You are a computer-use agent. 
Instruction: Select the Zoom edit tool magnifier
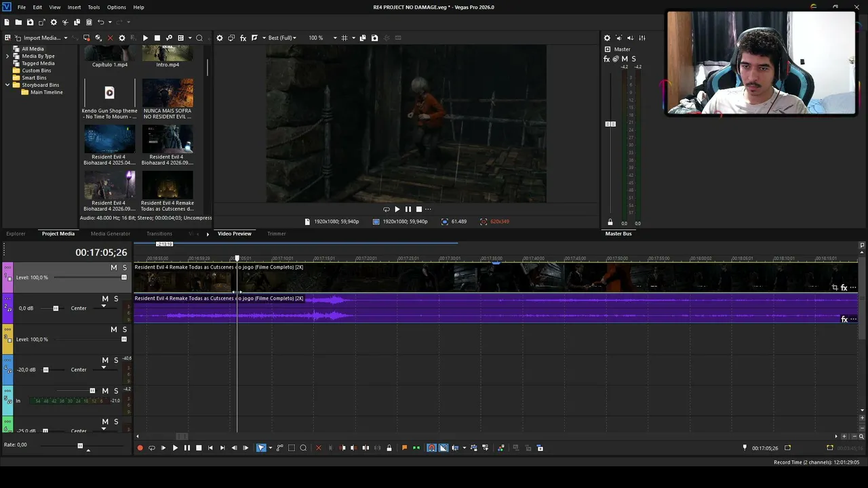tap(303, 448)
